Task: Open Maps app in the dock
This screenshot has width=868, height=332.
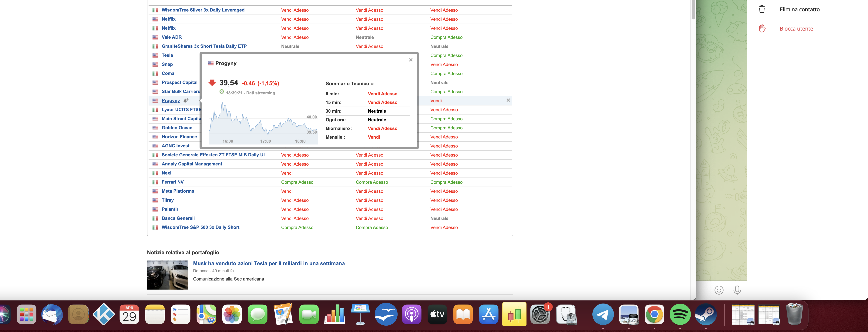Action: point(206,314)
